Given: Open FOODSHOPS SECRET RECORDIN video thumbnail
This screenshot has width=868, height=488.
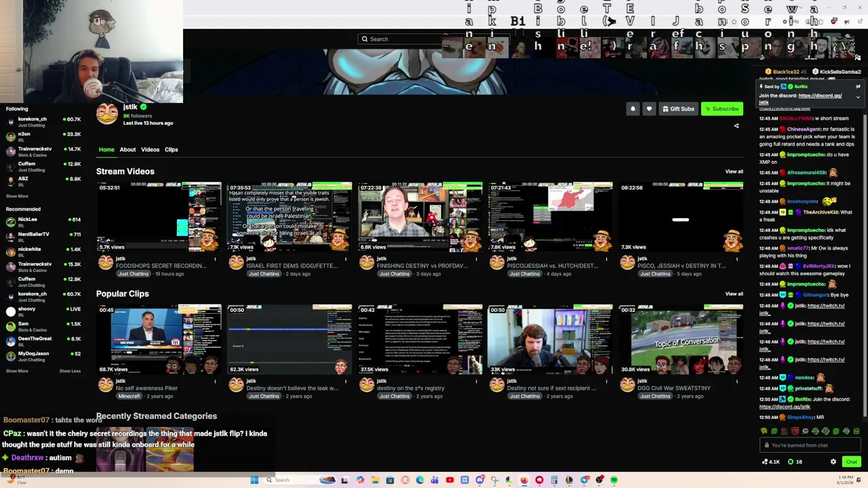Looking at the screenshot, I should [159, 217].
